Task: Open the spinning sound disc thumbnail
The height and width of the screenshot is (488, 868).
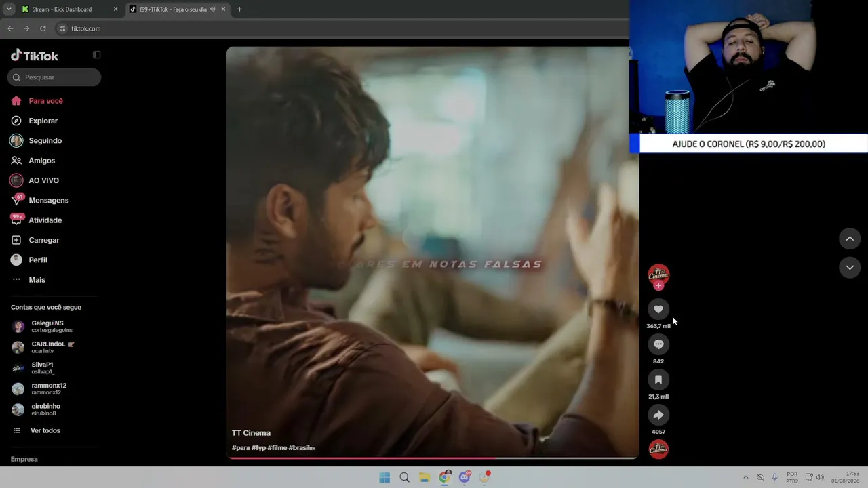Action: coord(658,449)
